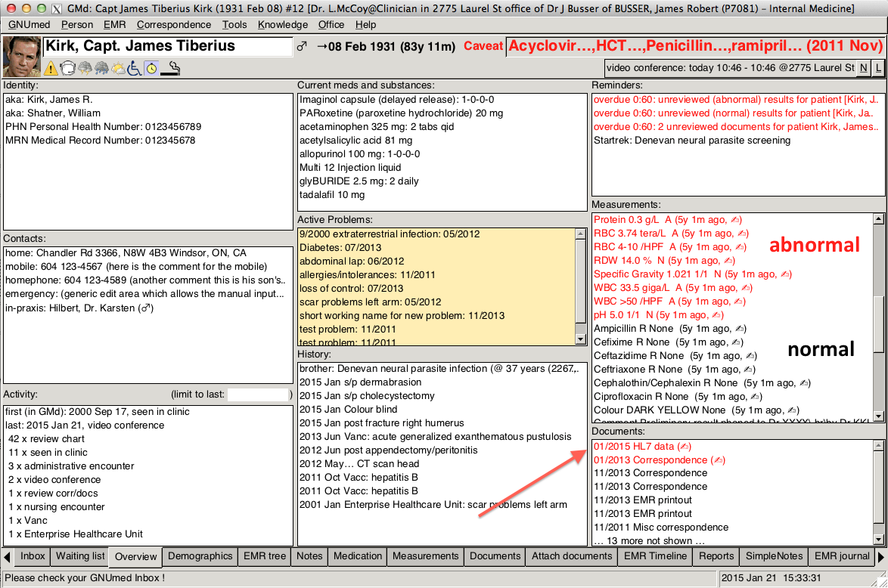The width and height of the screenshot is (888, 588).
Task: Click the video conference encounter field
Action: (x=729, y=68)
